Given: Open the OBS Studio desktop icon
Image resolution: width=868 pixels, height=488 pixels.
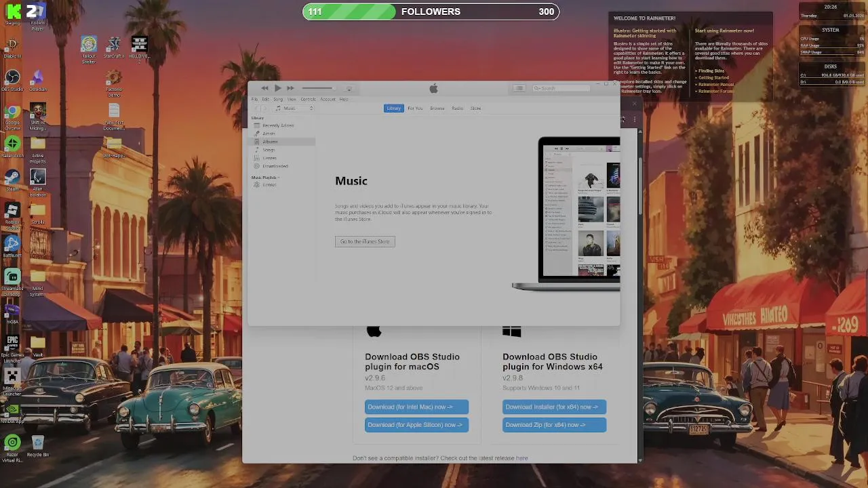Looking at the screenshot, I should [12, 81].
